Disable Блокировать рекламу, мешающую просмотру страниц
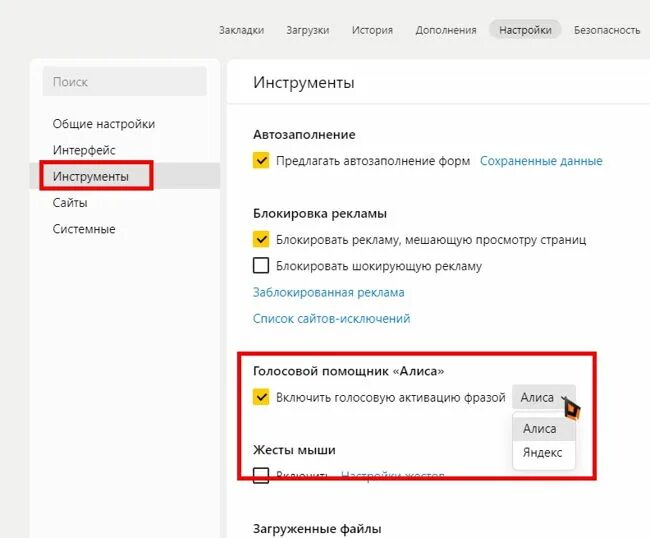Viewport: 650px width, 538px height. (x=261, y=239)
